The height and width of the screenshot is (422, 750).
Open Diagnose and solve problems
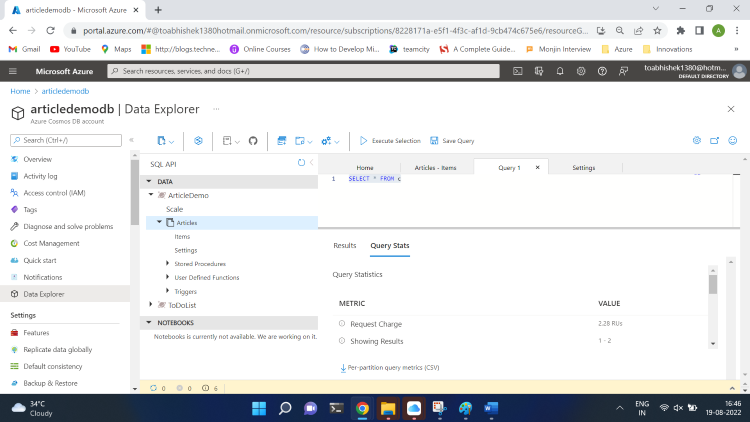pos(68,226)
